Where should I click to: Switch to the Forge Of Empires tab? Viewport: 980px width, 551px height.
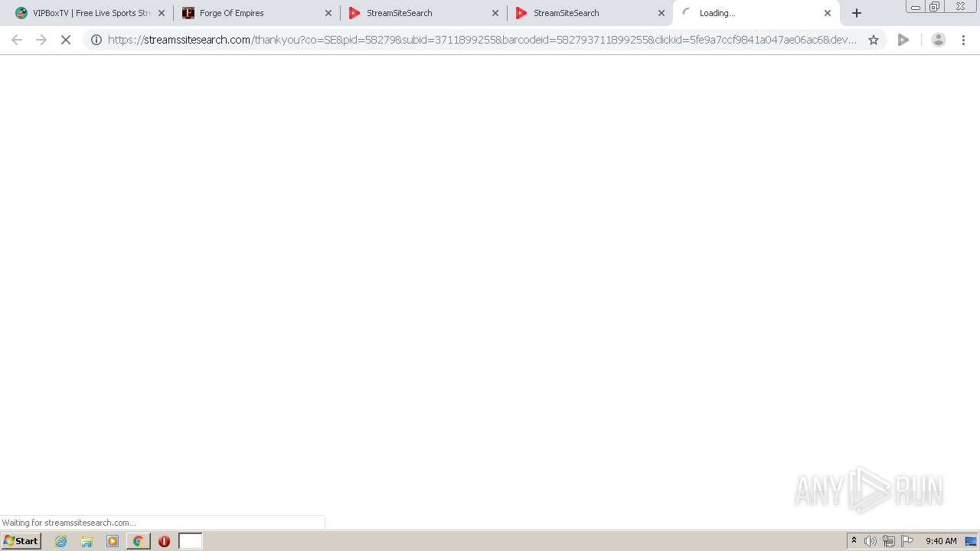tap(257, 13)
